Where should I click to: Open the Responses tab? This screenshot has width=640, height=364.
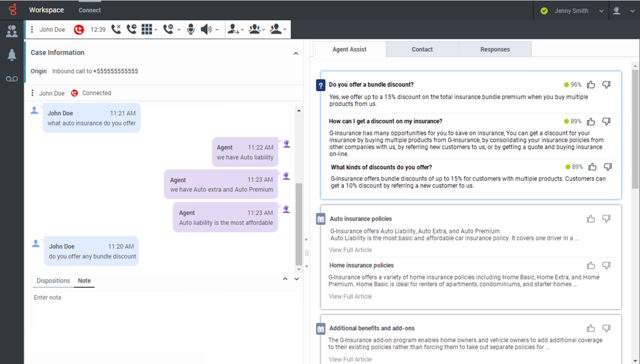pyautogui.click(x=495, y=49)
